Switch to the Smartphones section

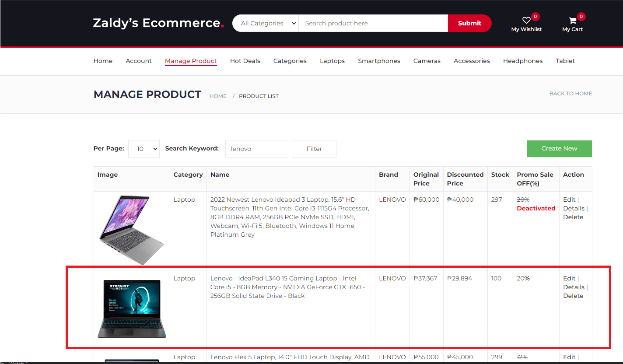pyautogui.click(x=379, y=61)
